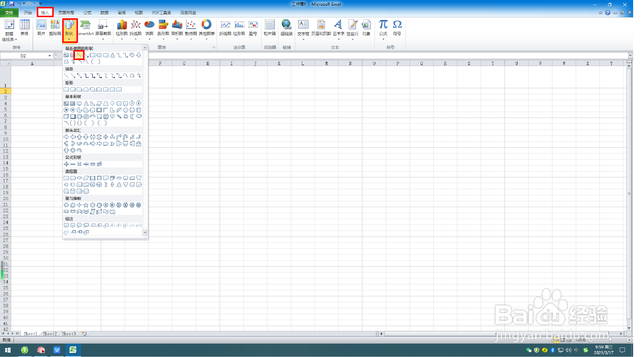Pick the cloud callout shape
This screenshot has height=357, width=644.
click(86, 226)
